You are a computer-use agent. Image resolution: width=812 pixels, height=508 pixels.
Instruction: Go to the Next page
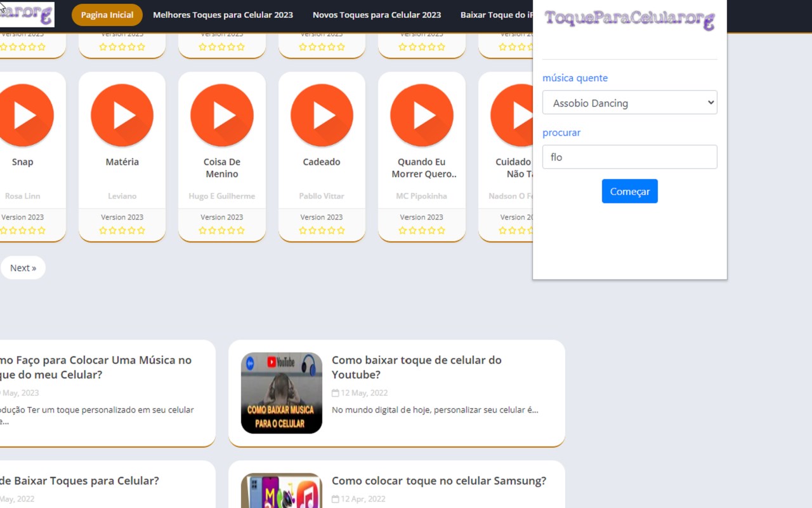point(23,268)
